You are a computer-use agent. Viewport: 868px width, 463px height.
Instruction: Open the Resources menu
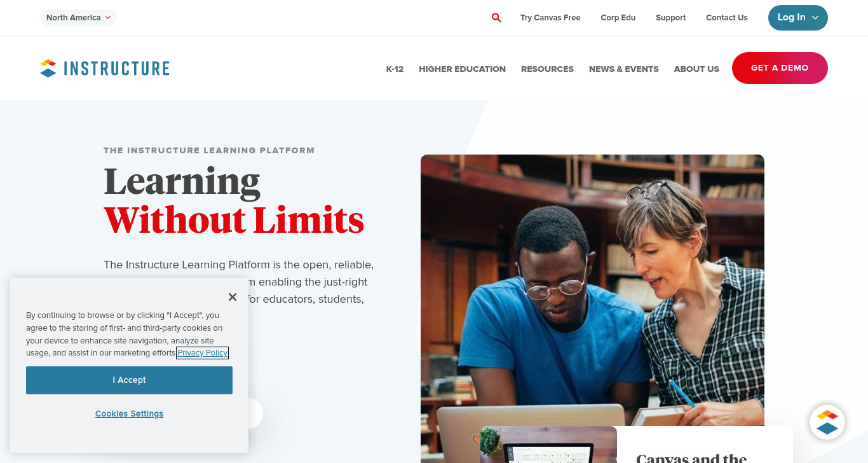(x=547, y=69)
